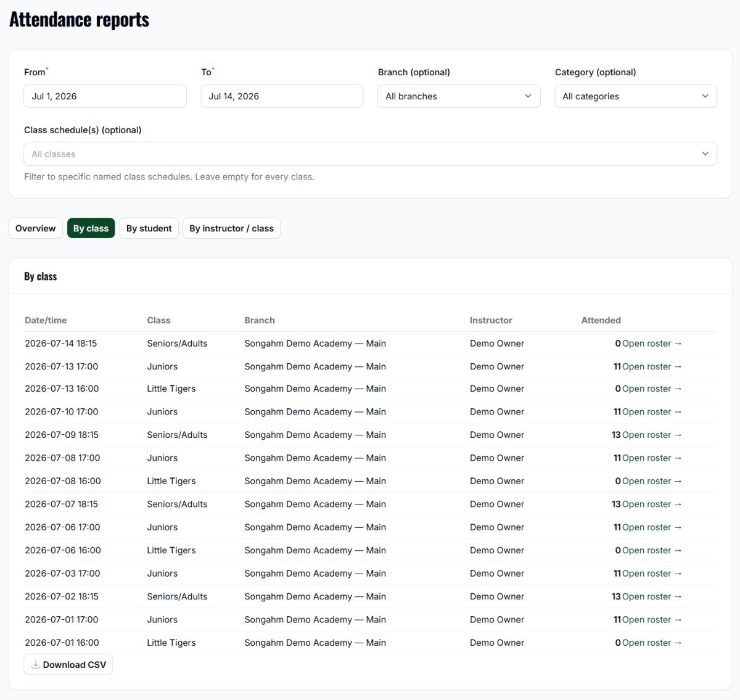Screen dimensions: 740x700
Task: Open roster for 2026-07-13 16:00 Little Tigers
Action: coord(652,389)
